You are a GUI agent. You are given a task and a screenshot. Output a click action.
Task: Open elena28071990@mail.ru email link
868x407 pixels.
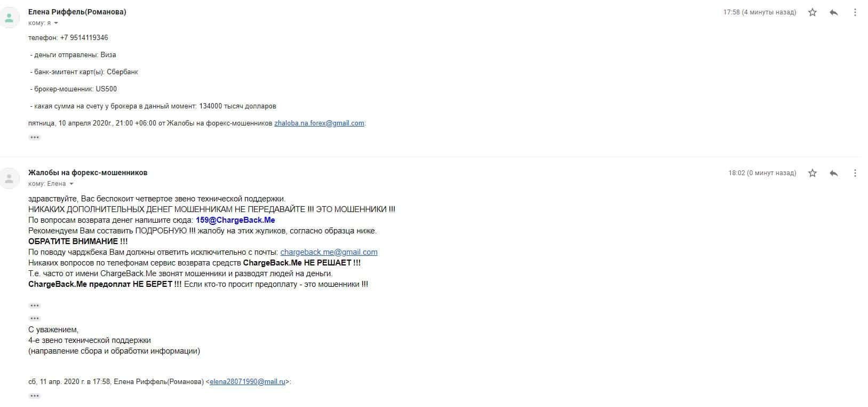tap(248, 382)
